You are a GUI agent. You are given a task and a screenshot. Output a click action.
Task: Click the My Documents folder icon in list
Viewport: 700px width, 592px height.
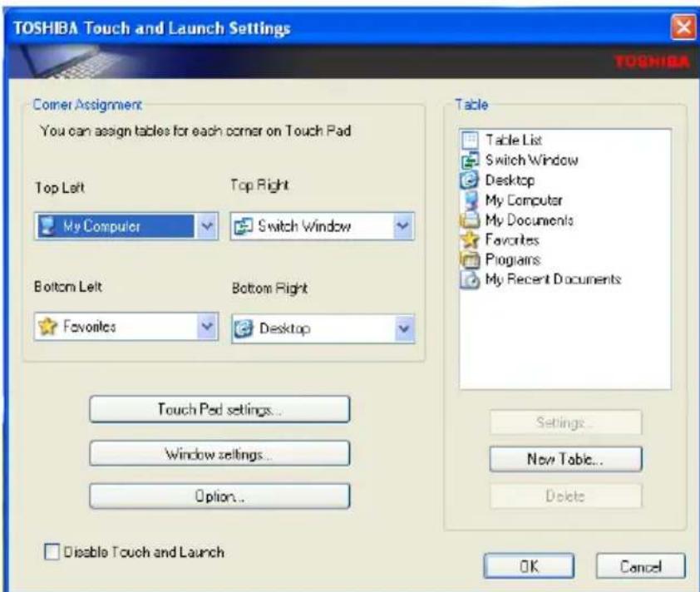click(x=470, y=220)
